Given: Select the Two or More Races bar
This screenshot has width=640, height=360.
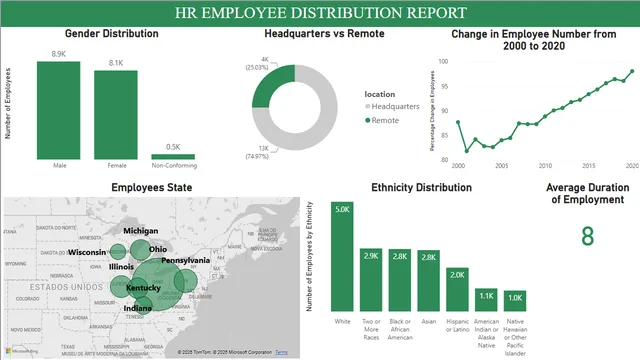Looking at the screenshot, I should pyautogui.click(x=371, y=280).
